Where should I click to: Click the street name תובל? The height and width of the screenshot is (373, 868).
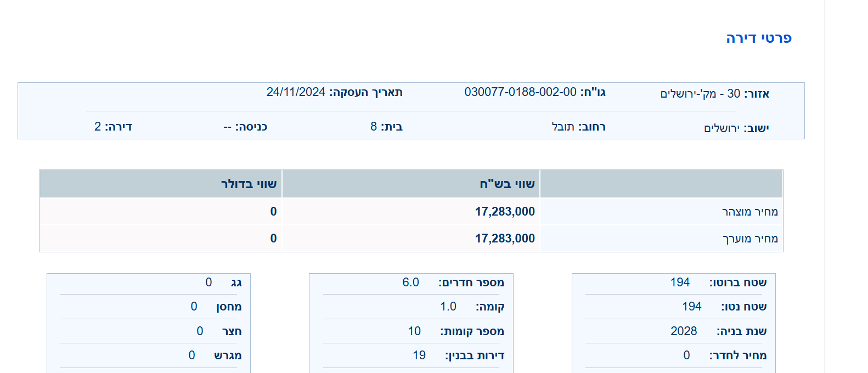click(563, 127)
